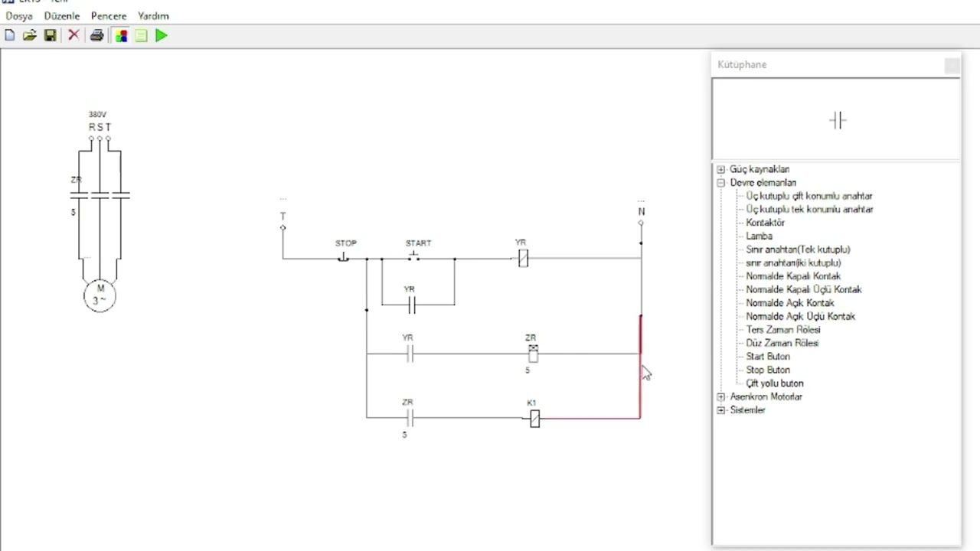Image resolution: width=980 pixels, height=551 pixels.
Task: Click the STOP button symbol in the circuit
Action: (x=343, y=257)
